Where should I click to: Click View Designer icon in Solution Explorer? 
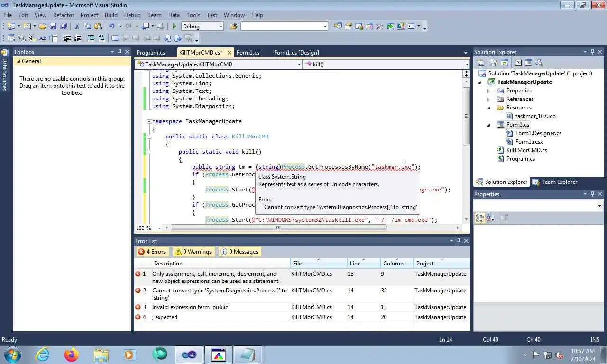(x=528, y=63)
